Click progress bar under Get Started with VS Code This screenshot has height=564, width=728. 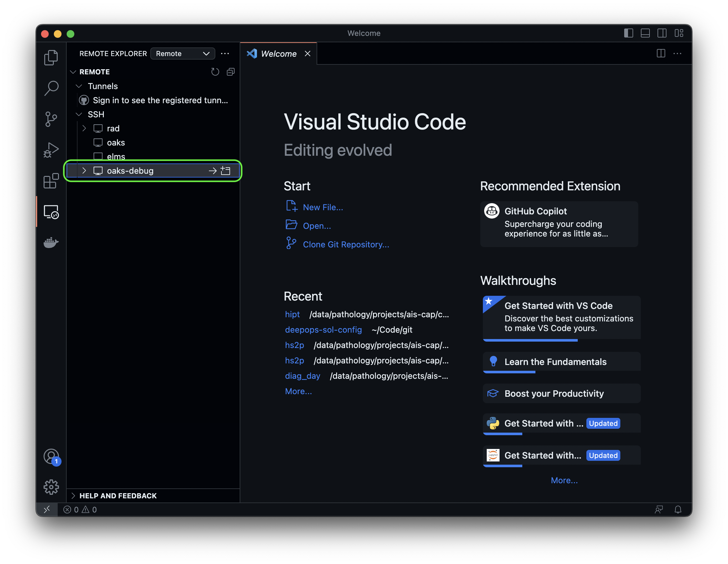(530, 340)
